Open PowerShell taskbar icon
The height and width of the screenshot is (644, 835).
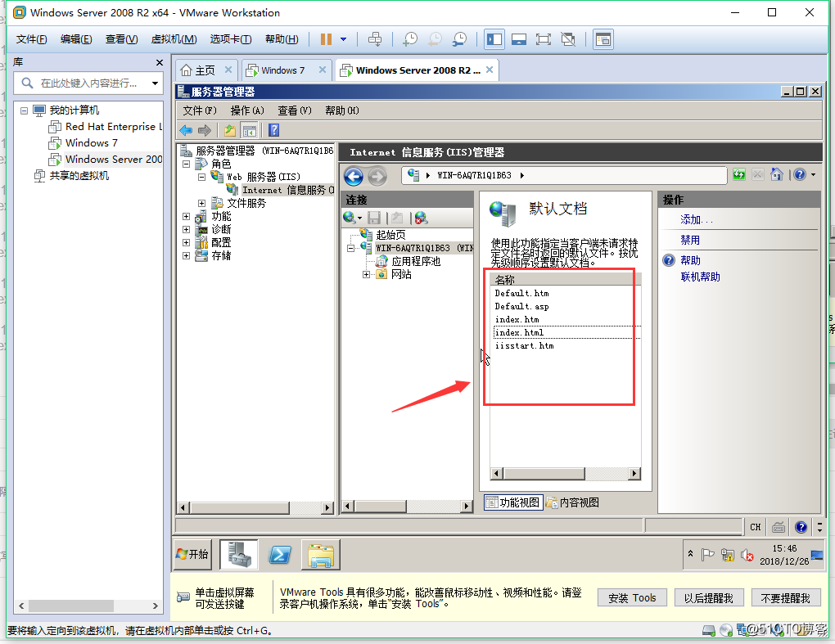(280, 555)
